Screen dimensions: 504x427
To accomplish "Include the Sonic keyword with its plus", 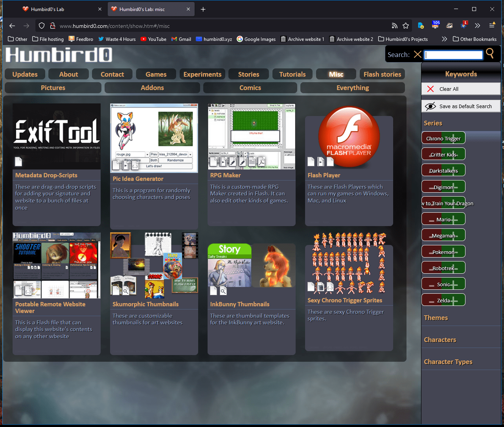I will click(454, 284).
